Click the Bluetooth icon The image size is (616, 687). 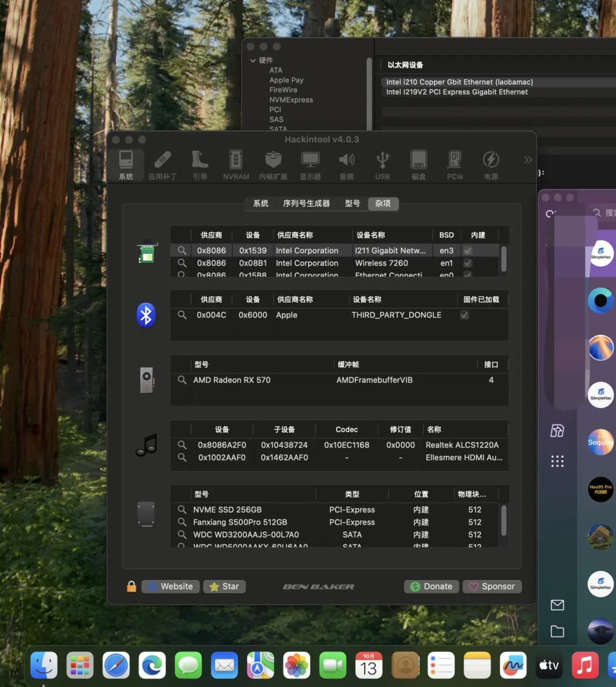pos(146,315)
